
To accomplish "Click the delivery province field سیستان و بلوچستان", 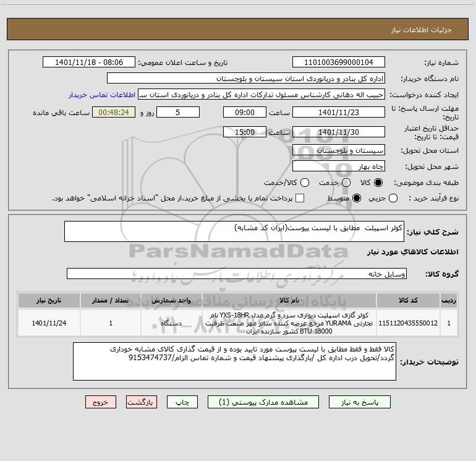I will coord(339,150).
